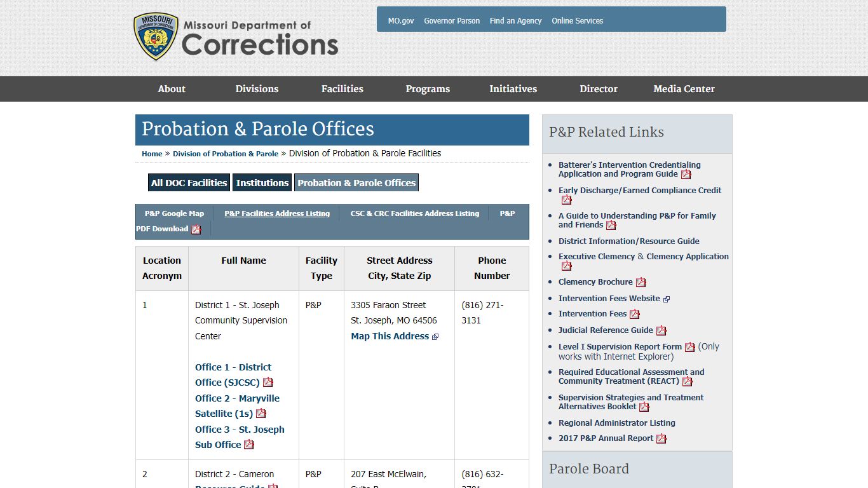The image size is (868, 488).
Task: Open Regional Administrator Listing link
Action: point(617,423)
